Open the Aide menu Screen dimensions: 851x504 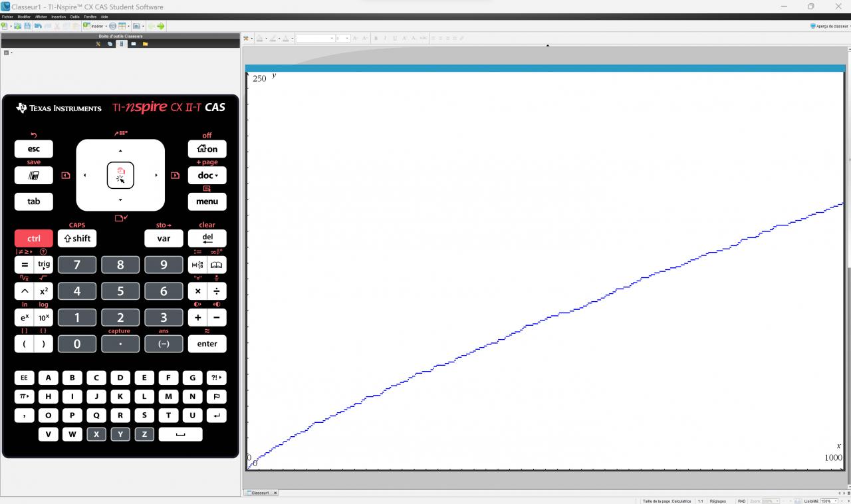pyautogui.click(x=104, y=17)
